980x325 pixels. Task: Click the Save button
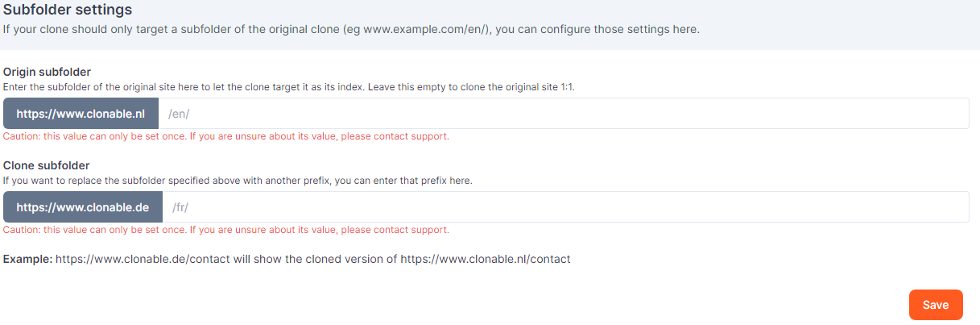pyautogui.click(x=935, y=305)
